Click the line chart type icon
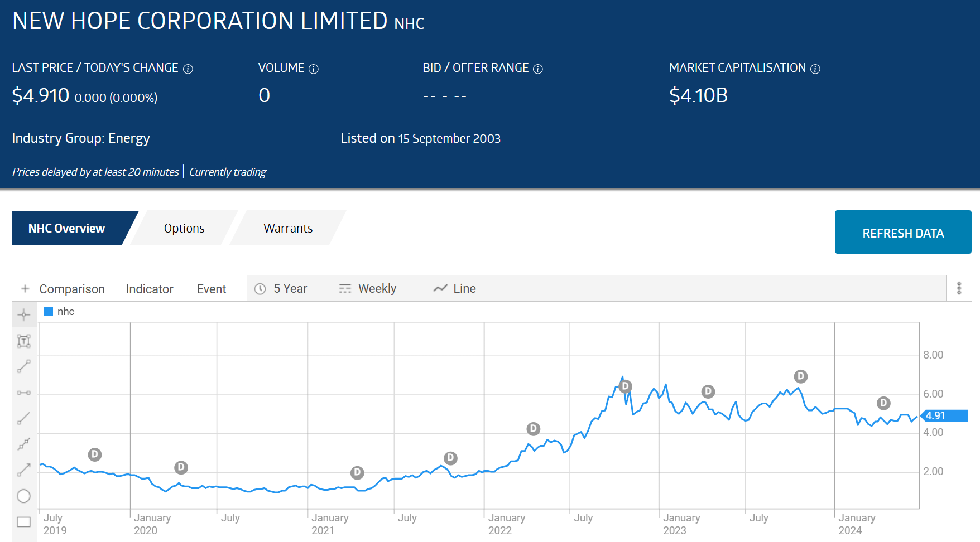 (x=440, y=288)
